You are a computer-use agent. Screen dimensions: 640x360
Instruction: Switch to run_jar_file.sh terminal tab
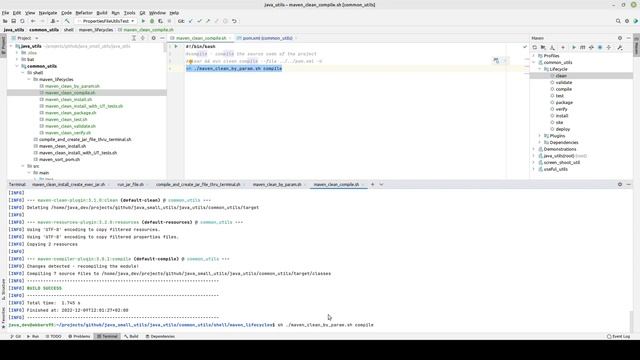pyautogui.click(x=131, y=184)
